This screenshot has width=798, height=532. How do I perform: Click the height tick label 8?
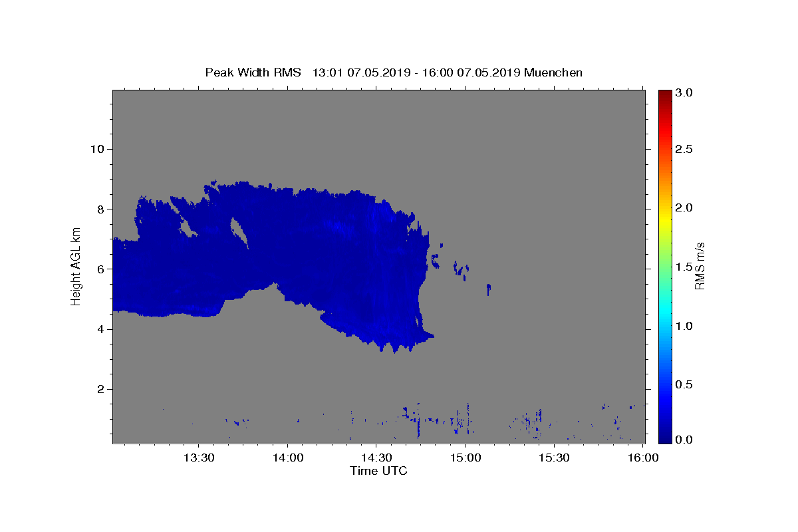[x=101, y=209]
